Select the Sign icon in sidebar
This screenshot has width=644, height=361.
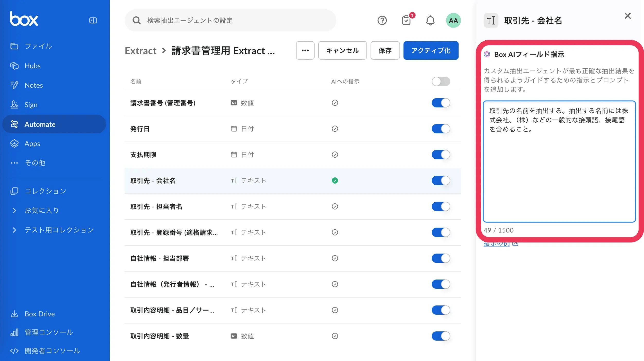pyautogui.click(x=15, y=105)
